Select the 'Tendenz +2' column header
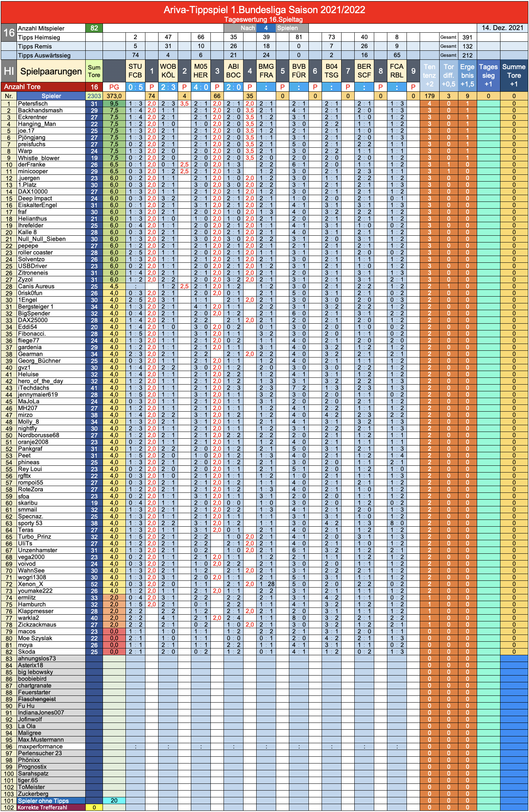The height and width of the screenshot is (812, 529). tap(429, 76)
